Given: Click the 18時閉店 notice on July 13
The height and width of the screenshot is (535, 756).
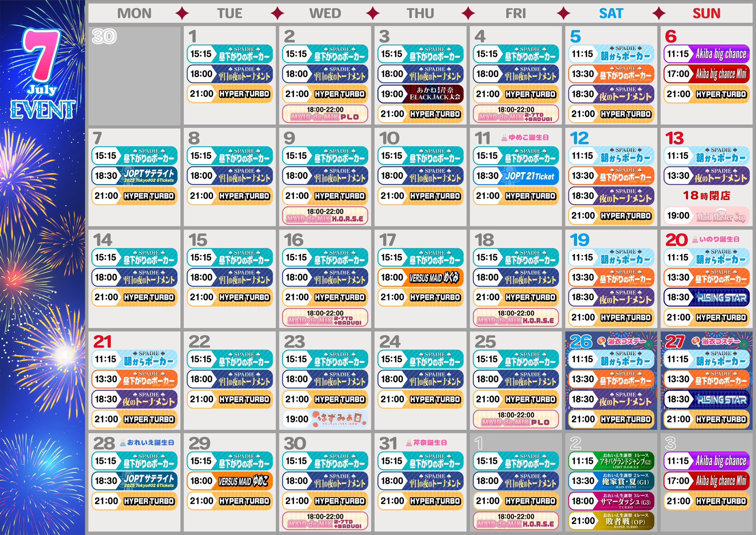Looking at the screenshot, I should pos(707,195).
